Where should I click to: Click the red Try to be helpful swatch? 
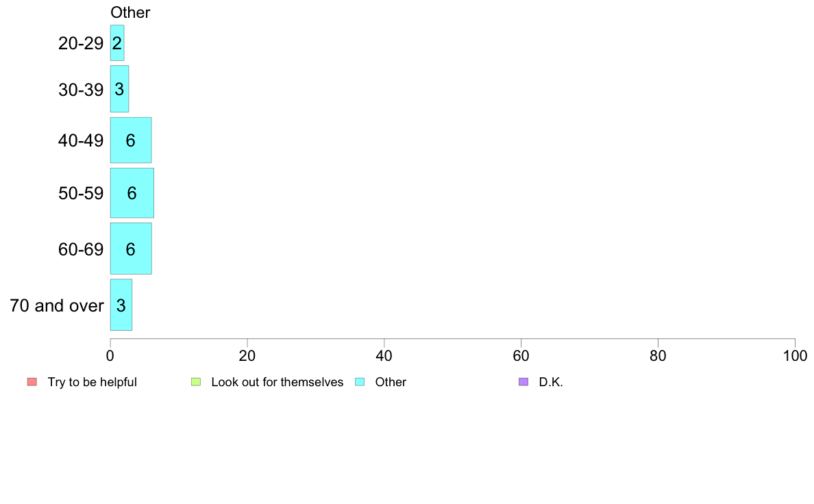click(x=32, y=382)
